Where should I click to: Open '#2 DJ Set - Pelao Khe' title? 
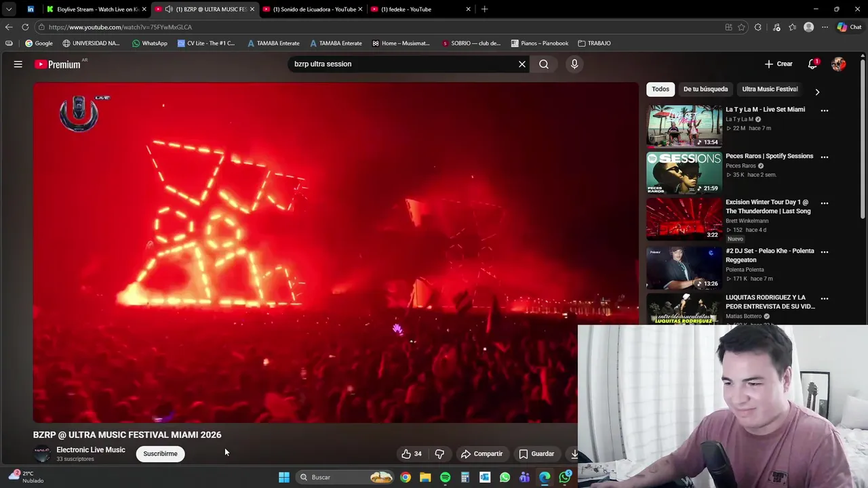(770, 256)
